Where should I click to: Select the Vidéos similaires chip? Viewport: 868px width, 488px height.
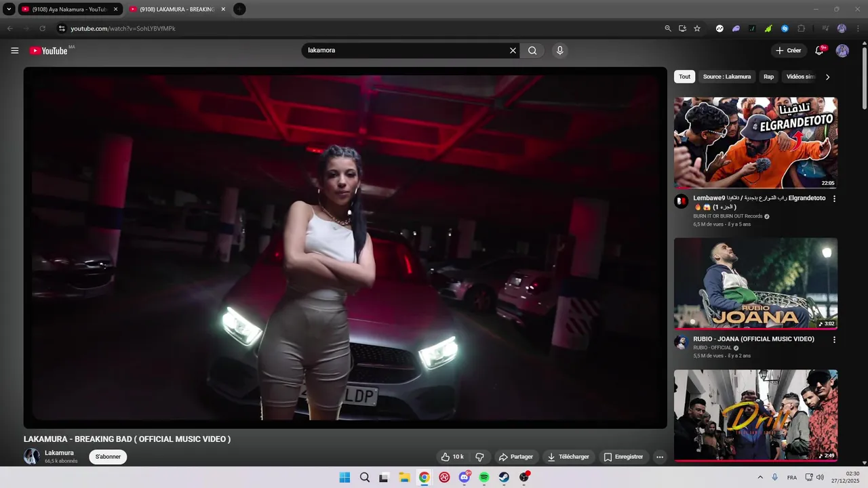point(800,77)
